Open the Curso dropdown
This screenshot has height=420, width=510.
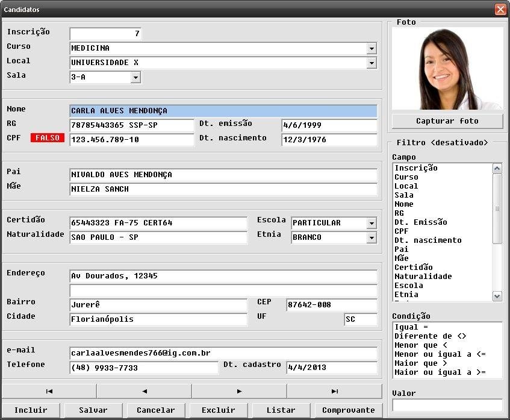372,49
